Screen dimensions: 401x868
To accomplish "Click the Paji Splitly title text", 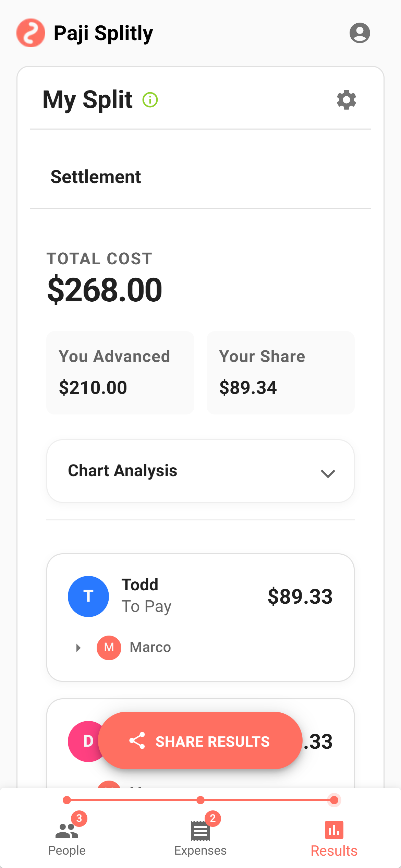I will [103, 33].
